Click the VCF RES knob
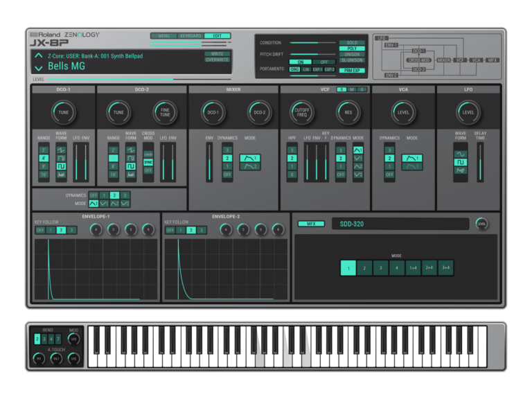Viewport: 532px width, 399px height. coord(348,112)
